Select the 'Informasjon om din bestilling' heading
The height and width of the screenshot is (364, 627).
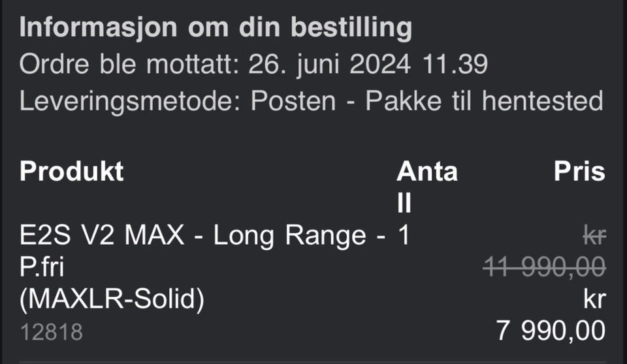coord(216,27)
